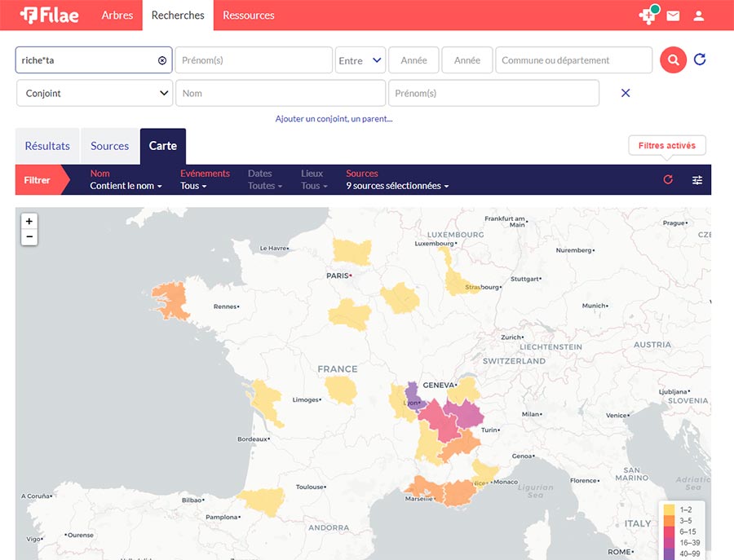734x560 pixels.
Task: Reset the search form with refresh icon
Action: click(700, 60)
